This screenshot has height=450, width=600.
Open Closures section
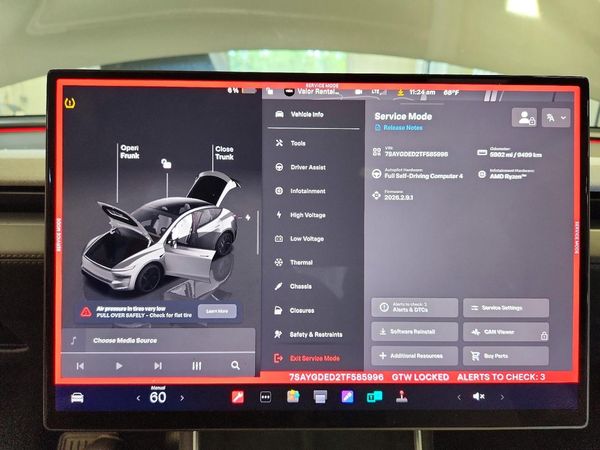coord(294,310)
